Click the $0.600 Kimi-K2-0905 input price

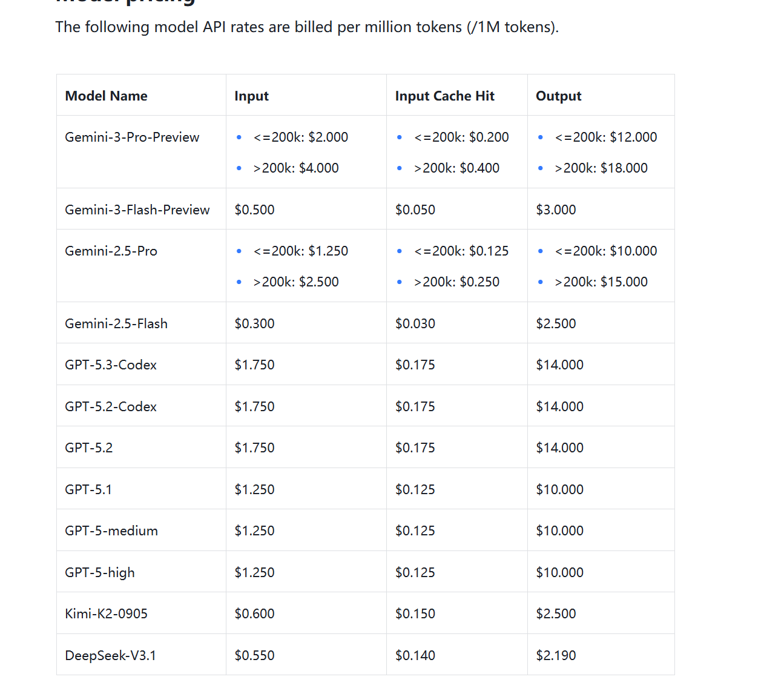pyautogui.click(x=254, y=613)
